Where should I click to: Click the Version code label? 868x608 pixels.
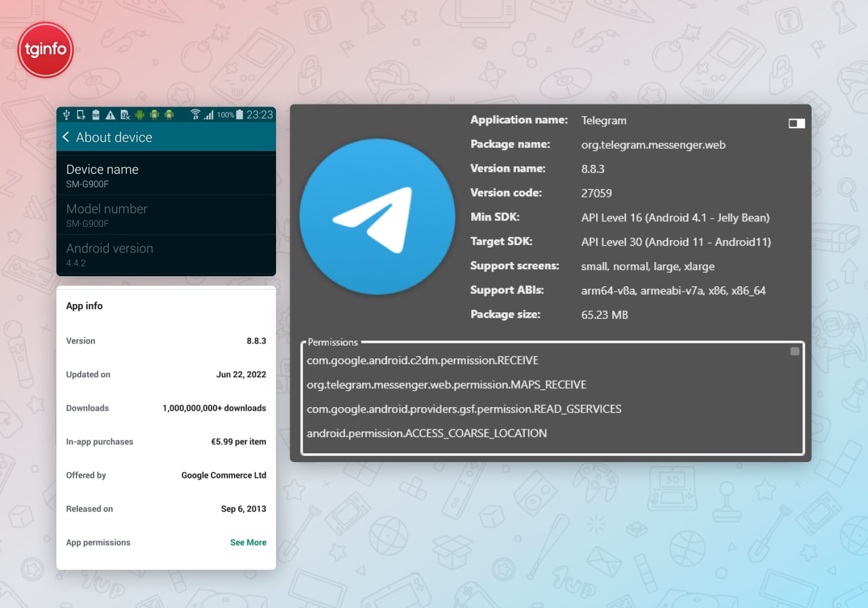pyautogui.click(x=506, y=193)
